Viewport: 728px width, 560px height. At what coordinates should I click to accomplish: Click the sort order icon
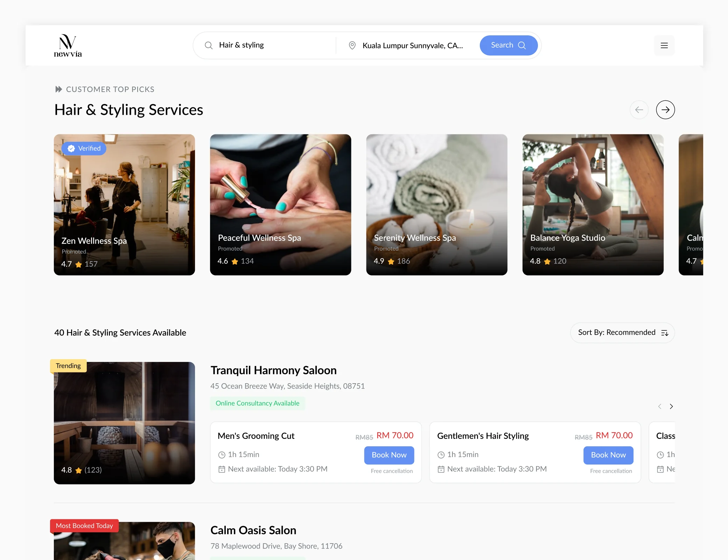tap(665, 333)
